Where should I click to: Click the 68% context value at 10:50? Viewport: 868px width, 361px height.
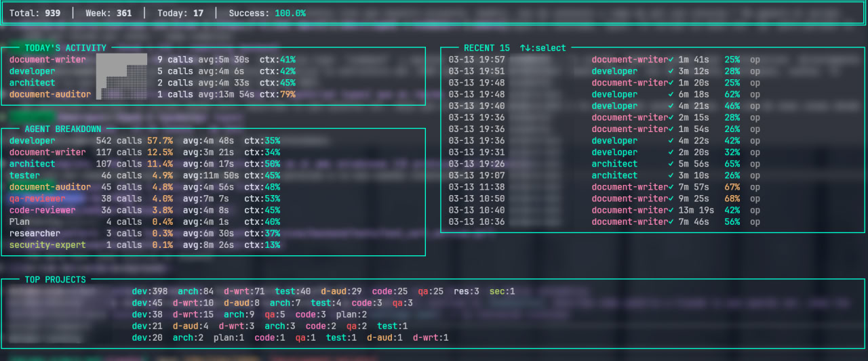coord(732,198)
